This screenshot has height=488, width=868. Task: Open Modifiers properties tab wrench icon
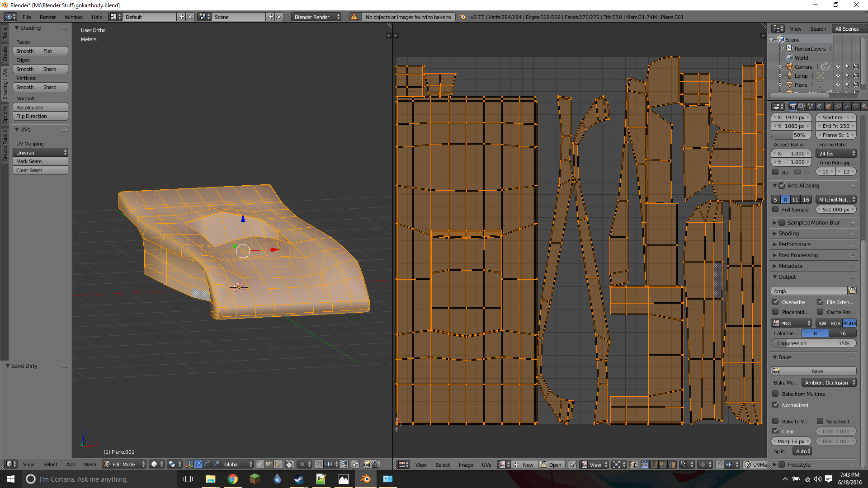click(x=847, y=107)
